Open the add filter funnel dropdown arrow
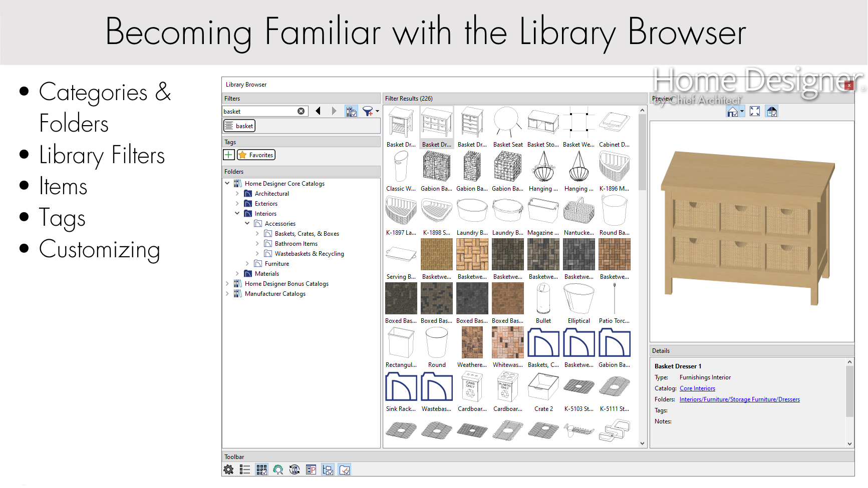Viewport: 868px width, 488px height. 377,111
